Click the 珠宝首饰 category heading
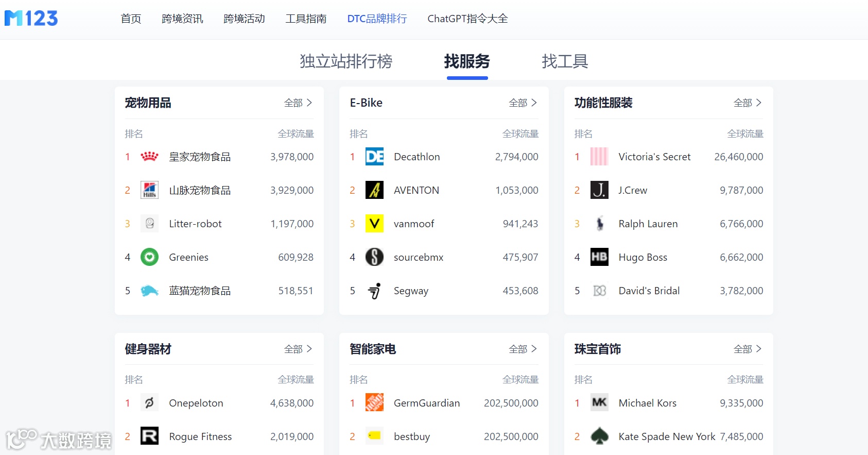Screen dimensions: 868x455 [x=598, y=349]
